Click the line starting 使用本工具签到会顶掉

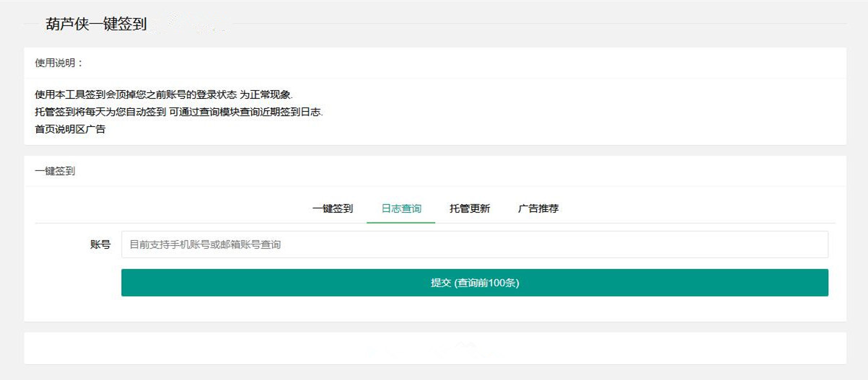coord(164,94)
